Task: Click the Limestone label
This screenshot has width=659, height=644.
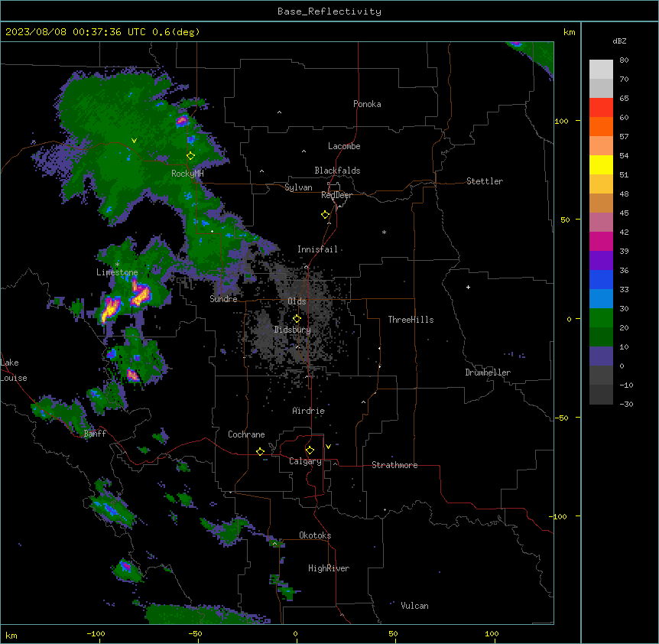Action: tap(117, 272)
